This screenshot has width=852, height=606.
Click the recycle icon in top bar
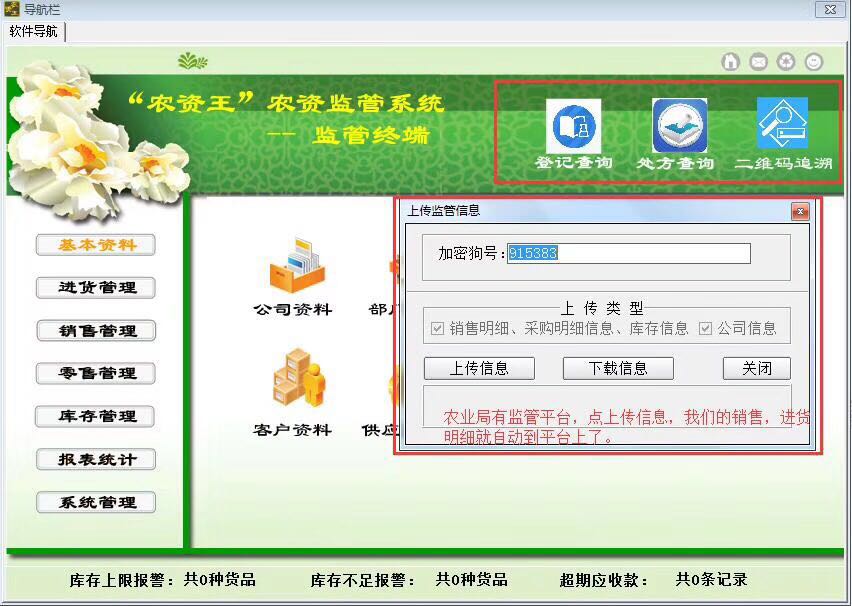[x=787, y=62]
